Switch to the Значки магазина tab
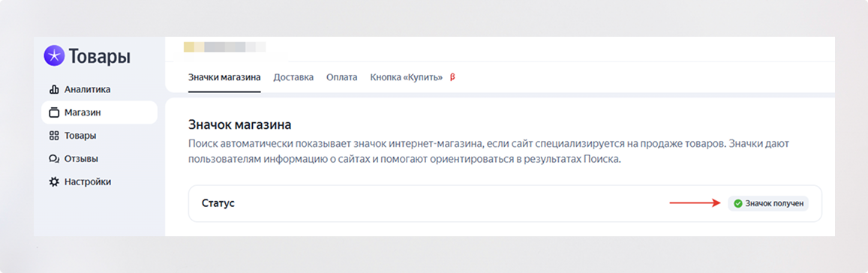Screen dimensions: 868x273 [224, 77]
